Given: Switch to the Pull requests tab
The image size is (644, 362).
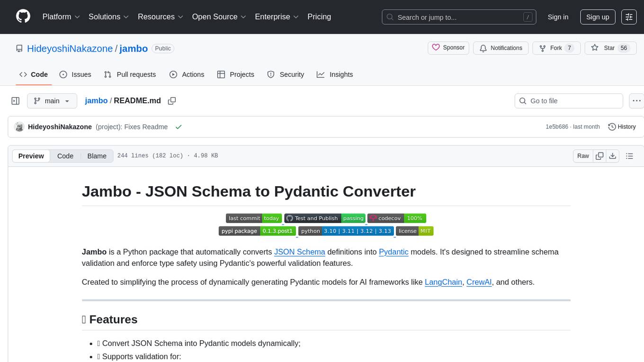Looking at the screenshot, I should click(130, 74).
